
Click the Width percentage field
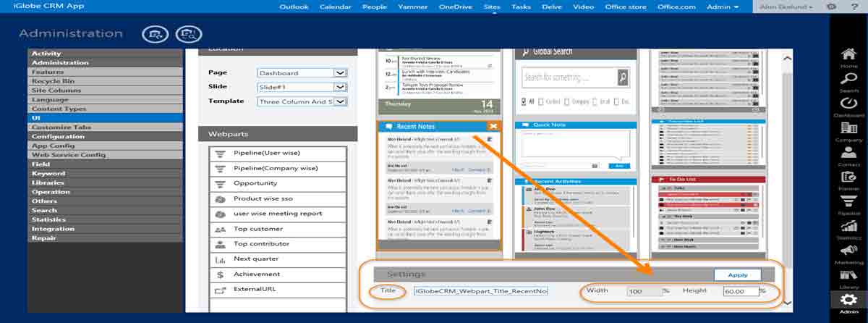click(644, 291)
